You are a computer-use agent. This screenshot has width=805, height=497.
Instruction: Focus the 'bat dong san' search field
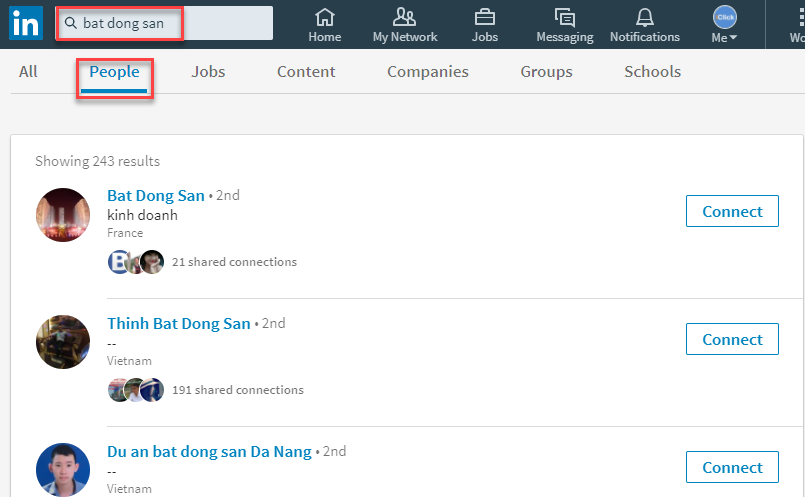coord(166,23)
